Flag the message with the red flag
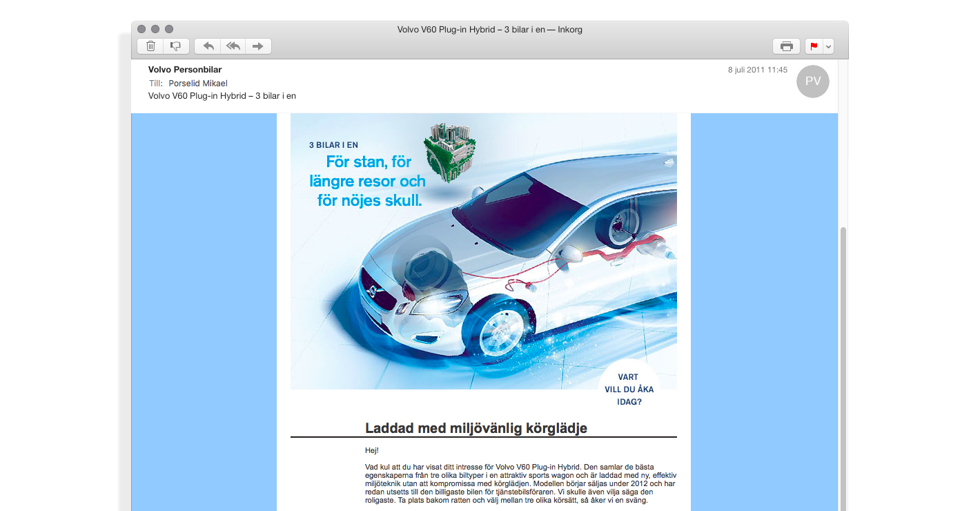The width and height of the screenshot is (980, 511). click(814, 46)
